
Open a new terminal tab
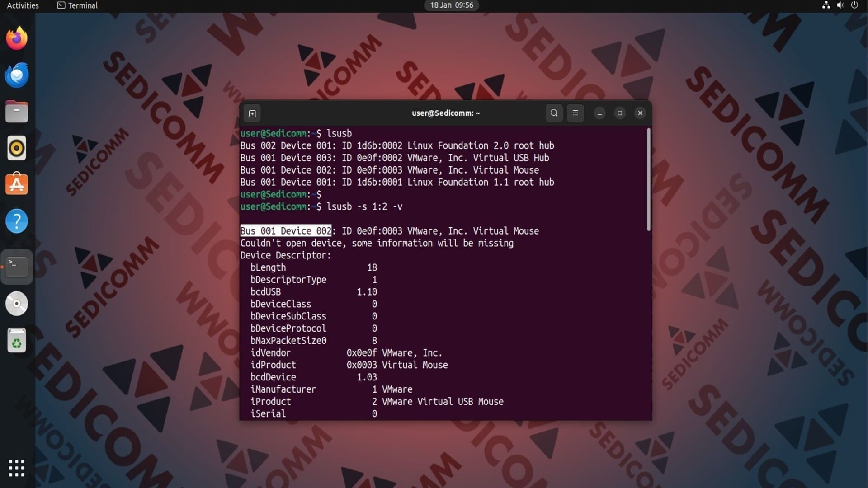point(252,113)
